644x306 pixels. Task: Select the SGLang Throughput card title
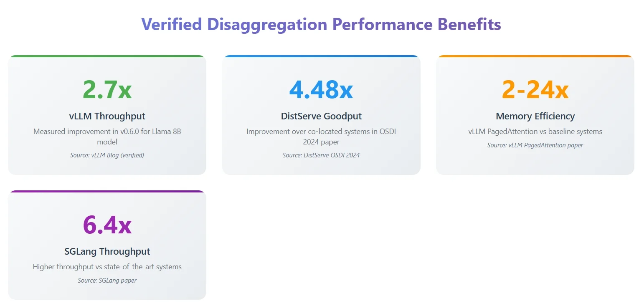point(107,251)
